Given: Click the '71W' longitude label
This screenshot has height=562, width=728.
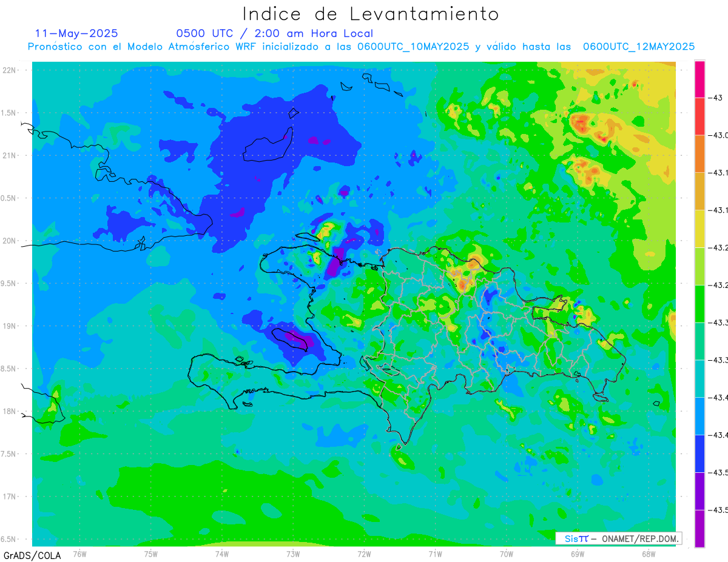Looking at the screenshot, I should pyautogui.click(x=435, y=554).
